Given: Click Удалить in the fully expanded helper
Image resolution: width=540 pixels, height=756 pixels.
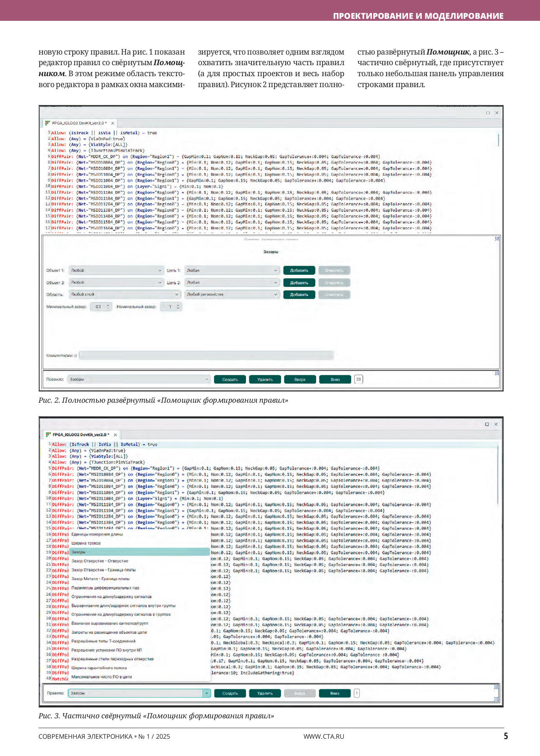Looking at the screenshot, I should click(265, 380).
